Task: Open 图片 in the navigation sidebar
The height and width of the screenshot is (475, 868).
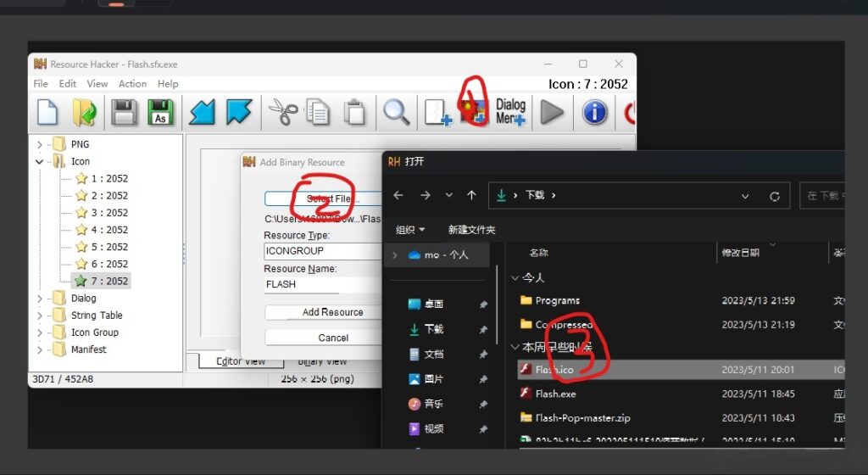Action: [426, 379]
